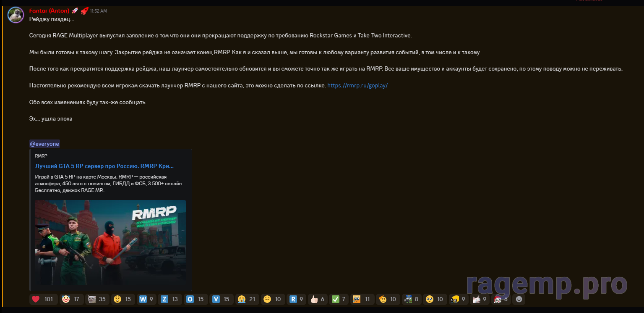The width and height of the screenshot is (644, 313).
Task: Toggle the grey cat reaction showing 35
Action: tap(96, 299)
